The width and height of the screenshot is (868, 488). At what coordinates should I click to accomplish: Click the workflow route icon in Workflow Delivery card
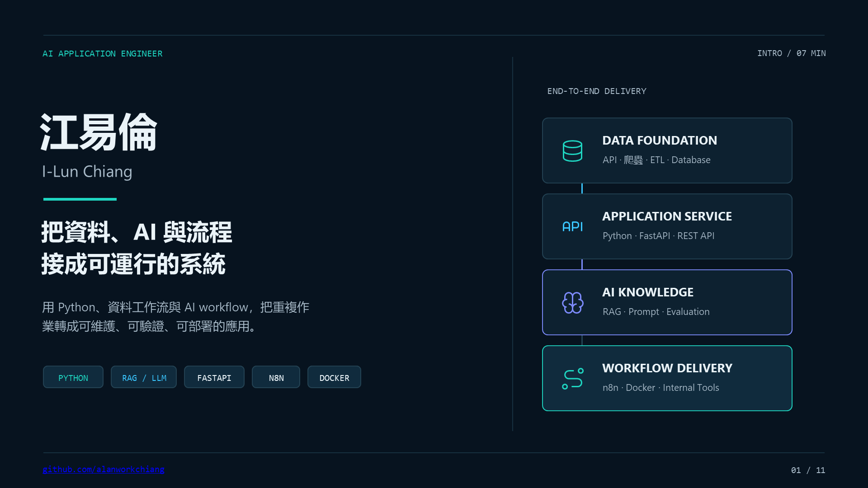[572, 379]
